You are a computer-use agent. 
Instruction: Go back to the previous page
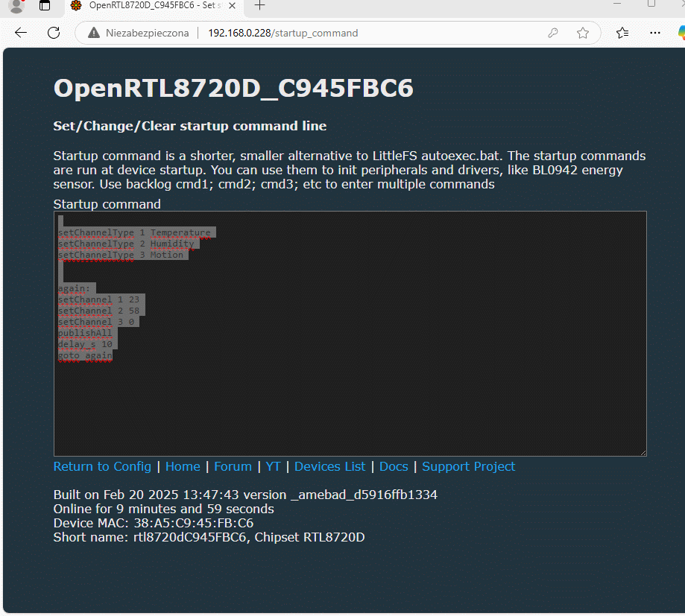tap(21, 33)
